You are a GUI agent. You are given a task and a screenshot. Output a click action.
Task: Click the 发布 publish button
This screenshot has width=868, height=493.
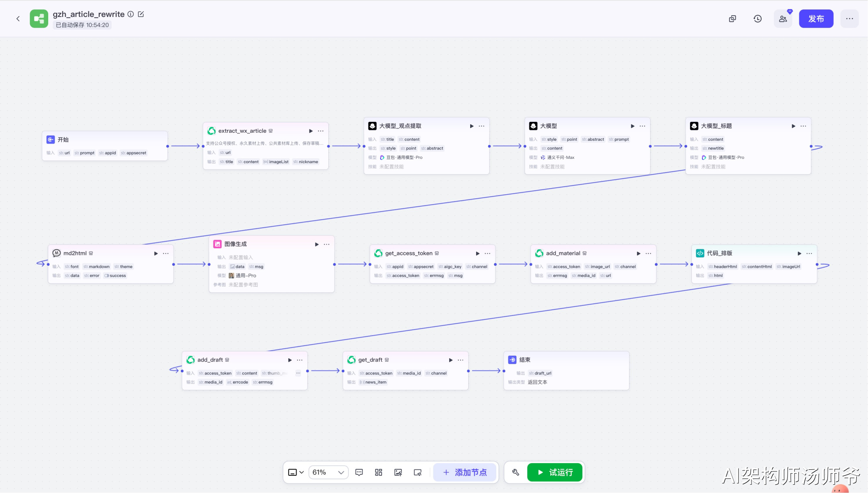coord(816,18)
